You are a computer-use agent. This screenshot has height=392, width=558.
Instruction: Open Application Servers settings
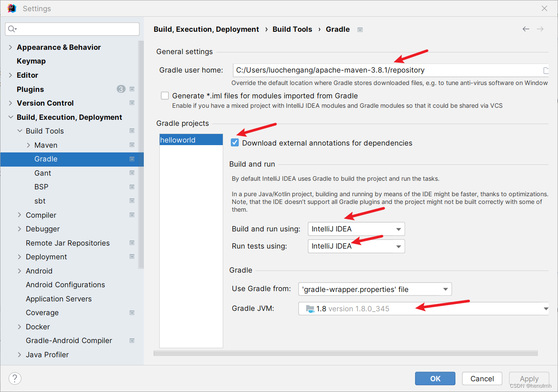click(x=59, y=299)
